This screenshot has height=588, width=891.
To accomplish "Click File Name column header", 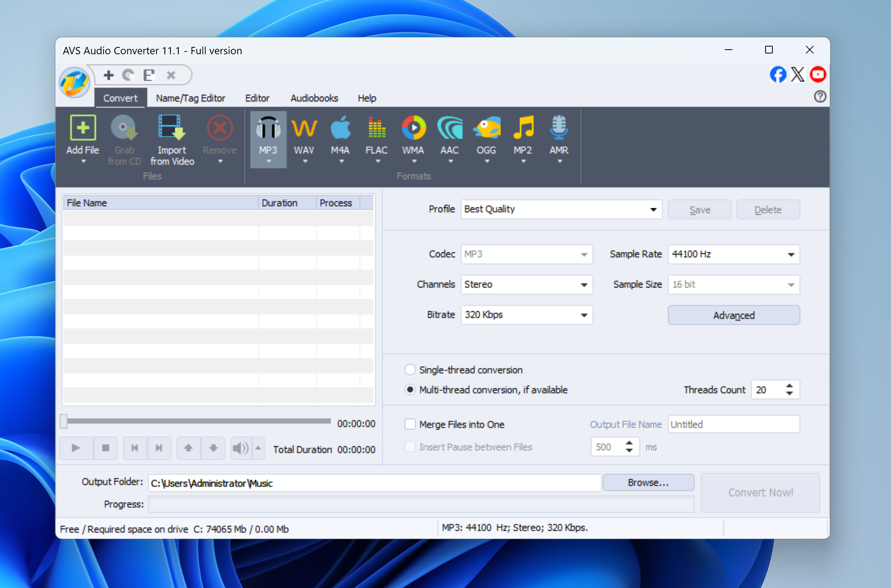I will [161, 203].
